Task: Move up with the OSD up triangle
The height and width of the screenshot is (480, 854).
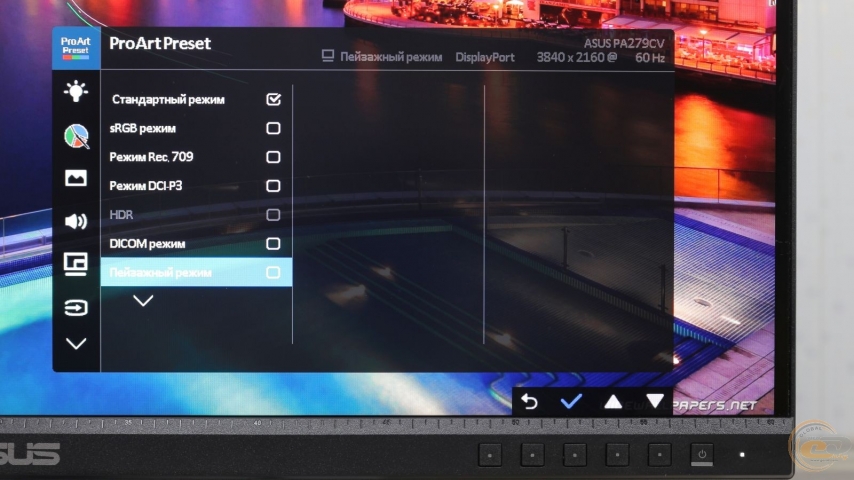Action: tap(613, 402)
